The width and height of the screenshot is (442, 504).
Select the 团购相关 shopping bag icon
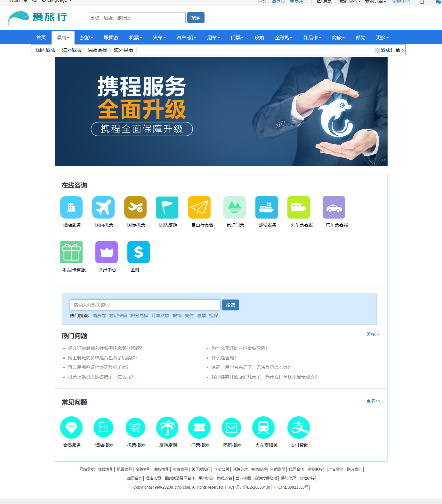click(231, 428)
